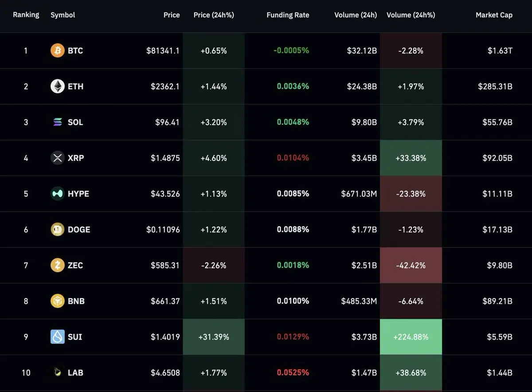Click DOGE market cap $17.13B

pyautogui.click(x=497, y=230)
